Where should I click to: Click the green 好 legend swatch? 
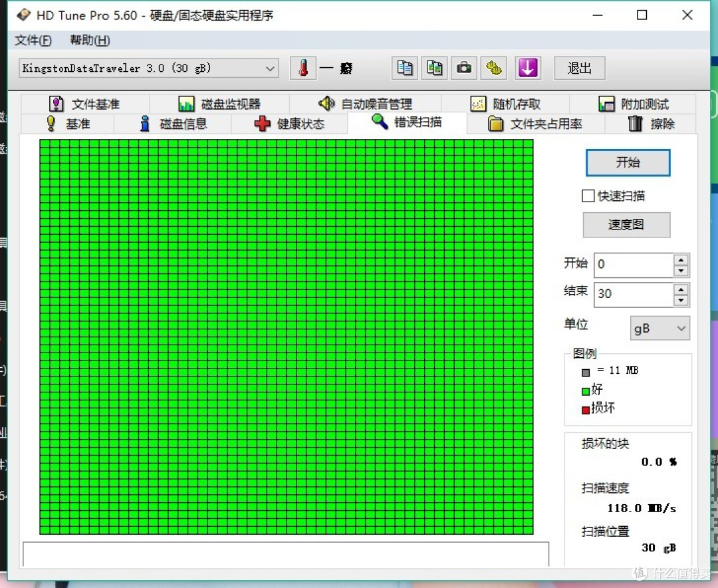click(x=586, y=391)
